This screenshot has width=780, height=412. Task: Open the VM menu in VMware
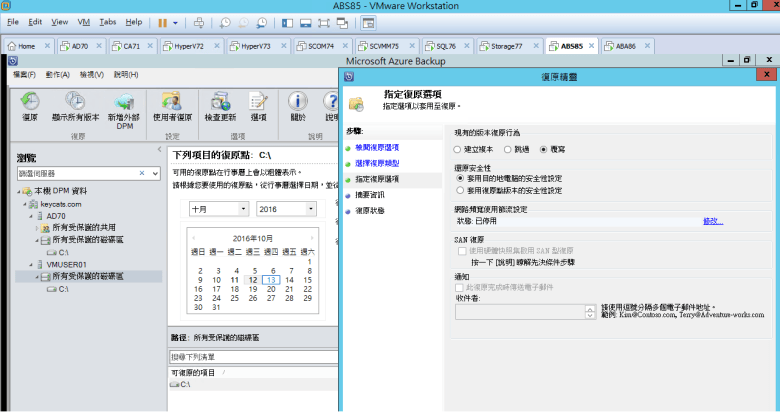pos(83,21)
